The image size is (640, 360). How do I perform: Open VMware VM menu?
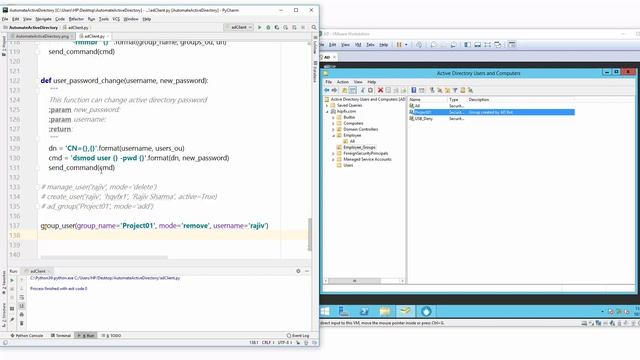pos(358,44)
